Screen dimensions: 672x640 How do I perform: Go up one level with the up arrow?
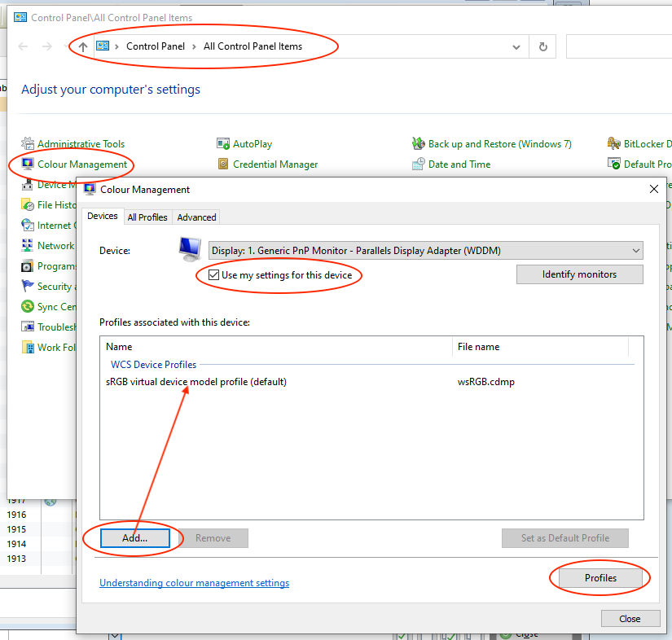pos(83,46)
